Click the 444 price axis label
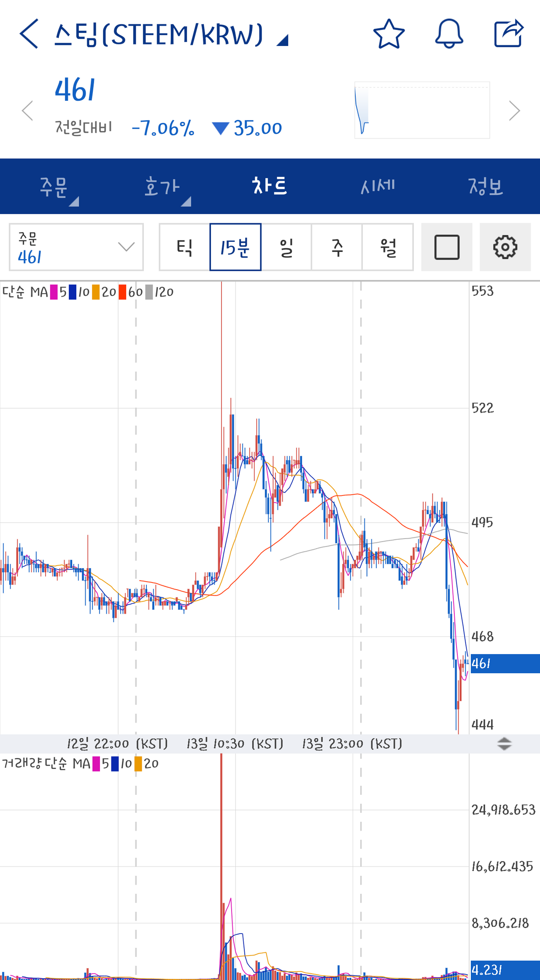Image resolution: width=540 pixels, height=980 pixels. click(x=483, y=725)
